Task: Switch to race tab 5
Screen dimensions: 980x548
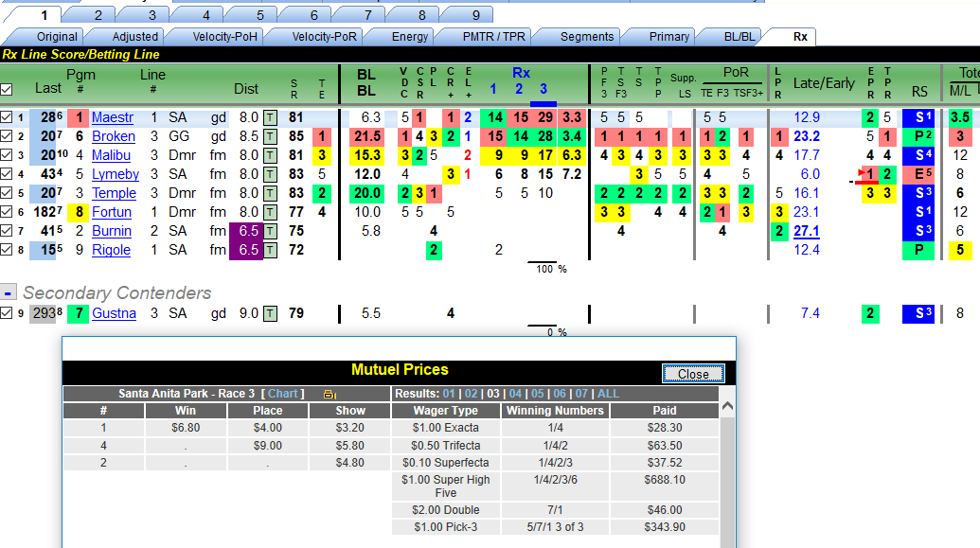Action: [x=260, y=15]
